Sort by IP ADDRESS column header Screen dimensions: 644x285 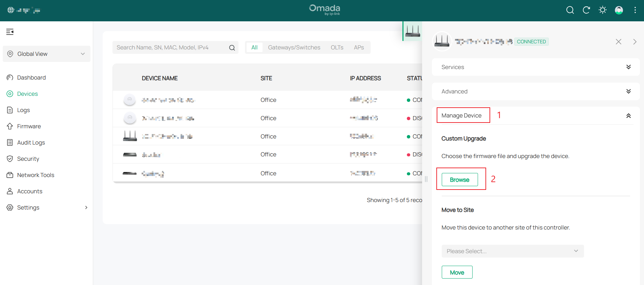[365, 78]
